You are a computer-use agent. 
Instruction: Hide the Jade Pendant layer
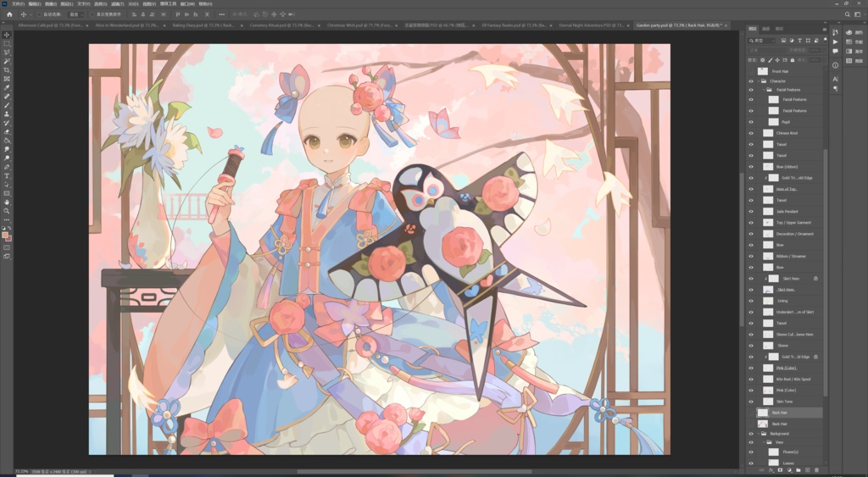[751, 211]
